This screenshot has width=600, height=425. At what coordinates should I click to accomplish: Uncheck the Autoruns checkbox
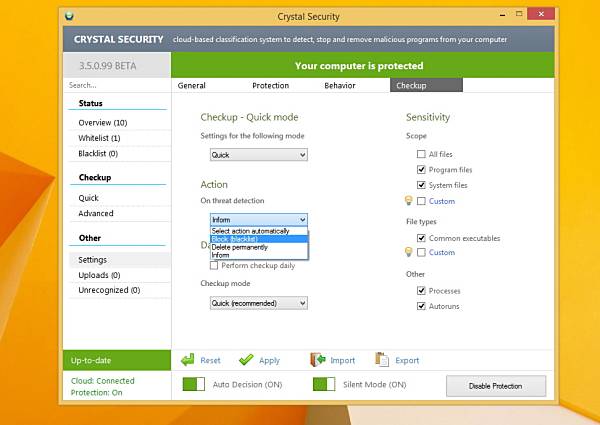[421, 306]
